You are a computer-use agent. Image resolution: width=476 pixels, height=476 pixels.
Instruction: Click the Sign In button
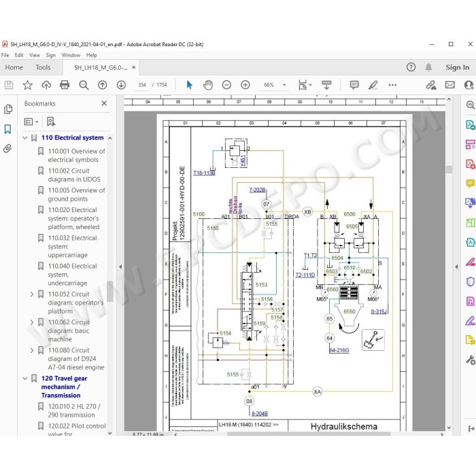coord(457,67)
